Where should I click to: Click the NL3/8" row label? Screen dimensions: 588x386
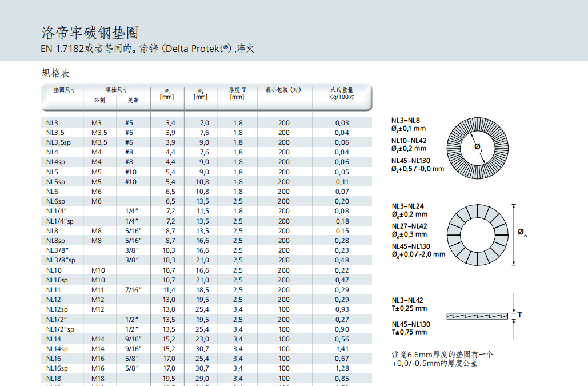[57, 250]
